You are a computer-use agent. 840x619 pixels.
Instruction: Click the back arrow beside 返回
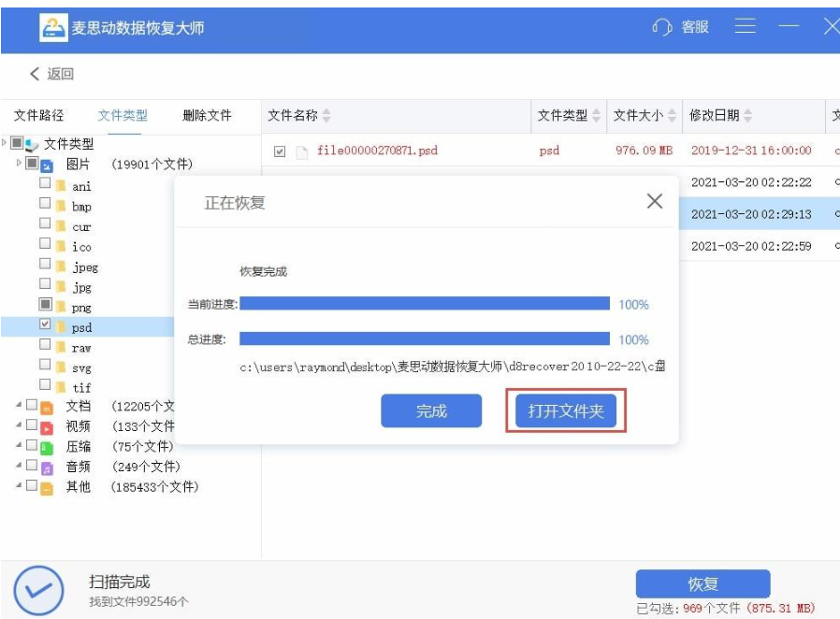pyautogui.click(x=35, y=73)
